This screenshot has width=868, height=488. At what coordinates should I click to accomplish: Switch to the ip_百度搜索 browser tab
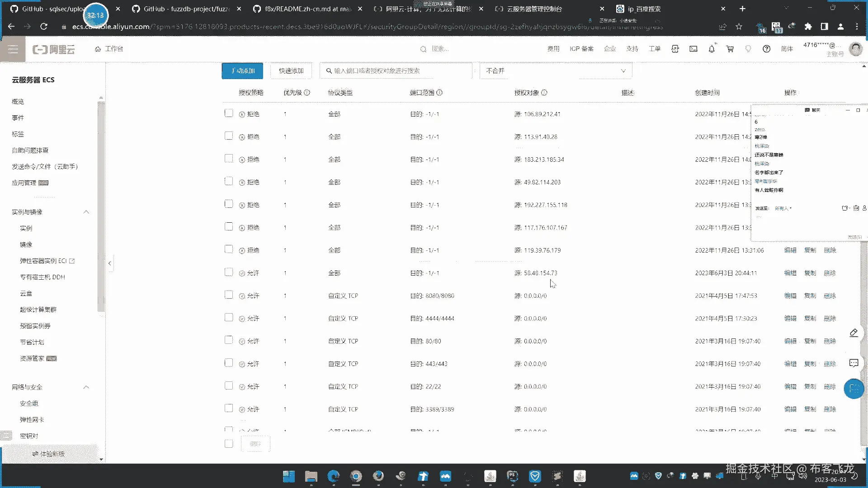644,9
